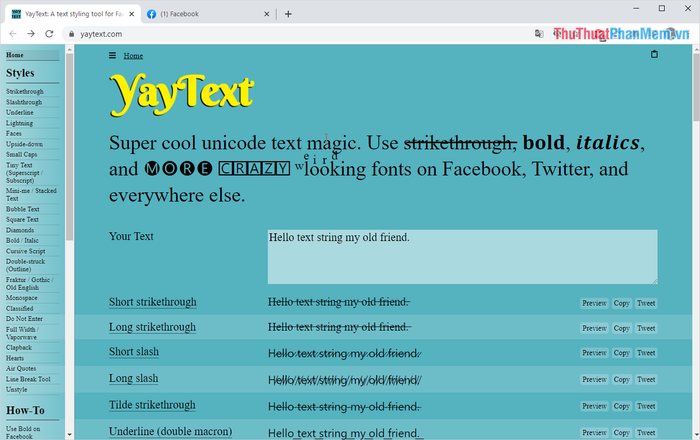Open Slashthrough style in sidebar
The width and height of the screenshot is (700, 440).
[x=24, y=102]
